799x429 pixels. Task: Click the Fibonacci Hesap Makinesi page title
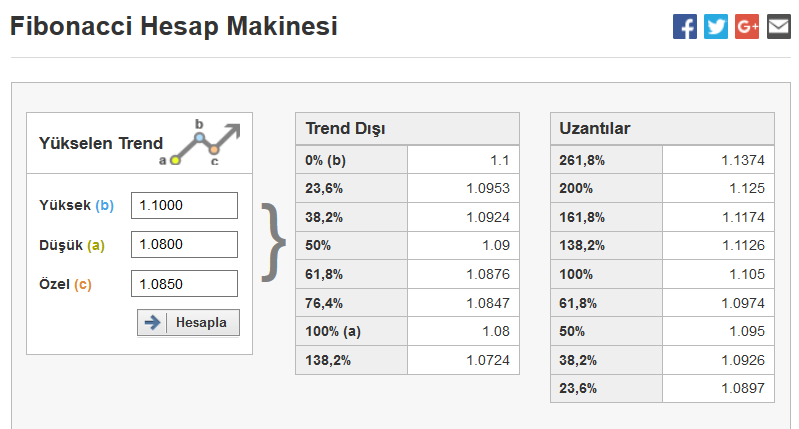pos(174,26)
